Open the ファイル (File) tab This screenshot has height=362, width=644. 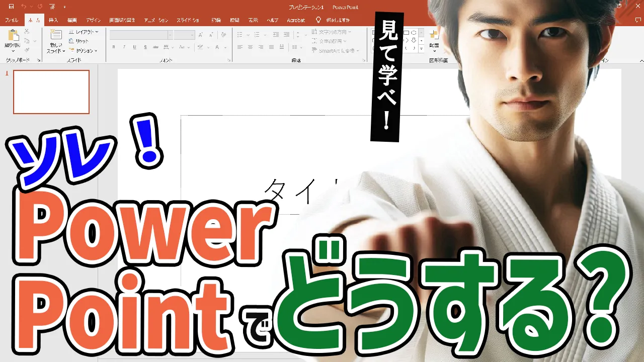pyautogui.click(x=11, y=20)
